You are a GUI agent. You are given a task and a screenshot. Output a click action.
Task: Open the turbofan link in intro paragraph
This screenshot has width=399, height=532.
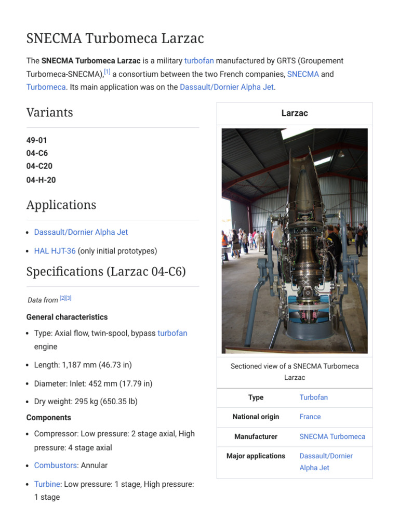[x=199, y=61]
